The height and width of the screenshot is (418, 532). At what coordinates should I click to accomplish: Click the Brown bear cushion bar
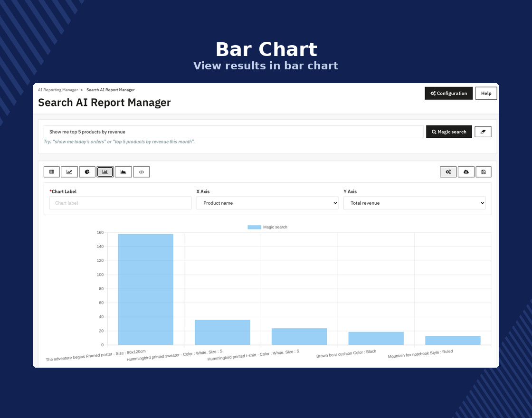(x=376, y=339)
